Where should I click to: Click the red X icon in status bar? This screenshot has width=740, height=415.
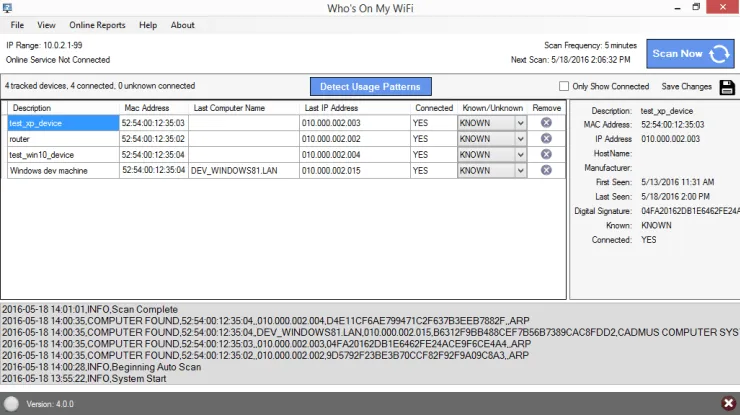coord(728,403)
